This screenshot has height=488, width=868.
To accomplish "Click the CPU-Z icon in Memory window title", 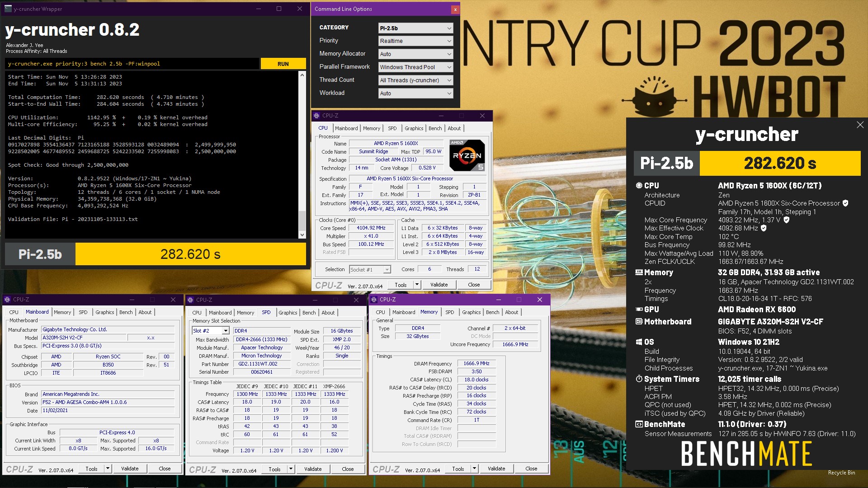I will point(374,300).
